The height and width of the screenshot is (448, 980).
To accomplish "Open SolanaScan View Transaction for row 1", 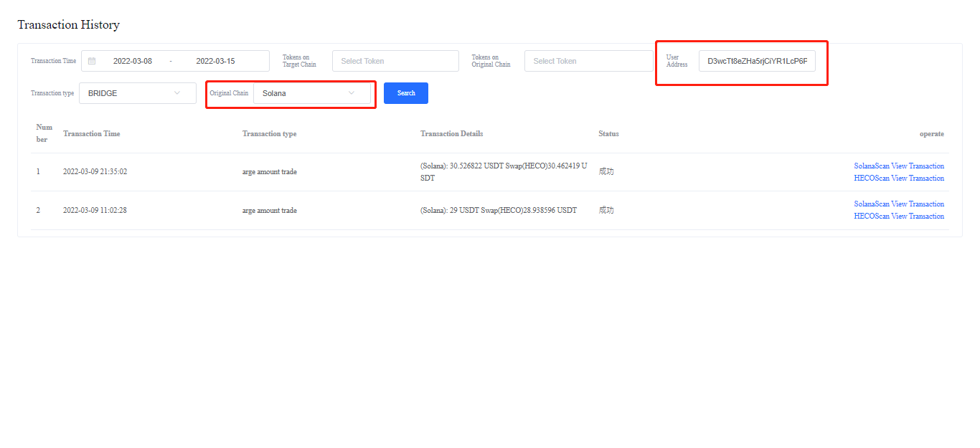I will [x=899, y=166].
